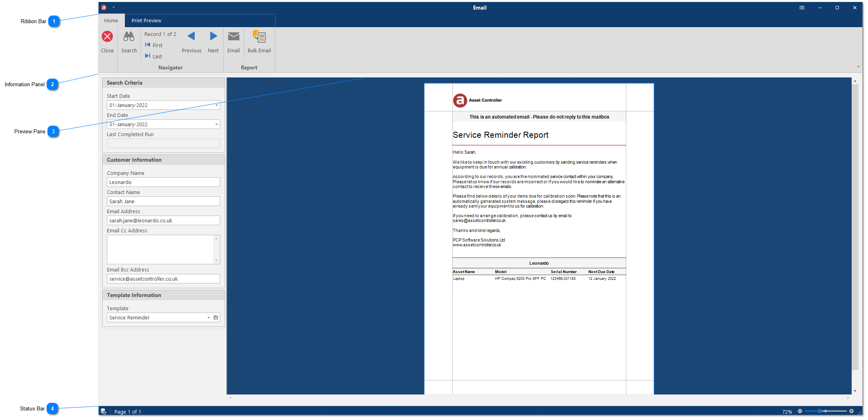
Task: Zoom out with the minus icon
Action: 800,411
